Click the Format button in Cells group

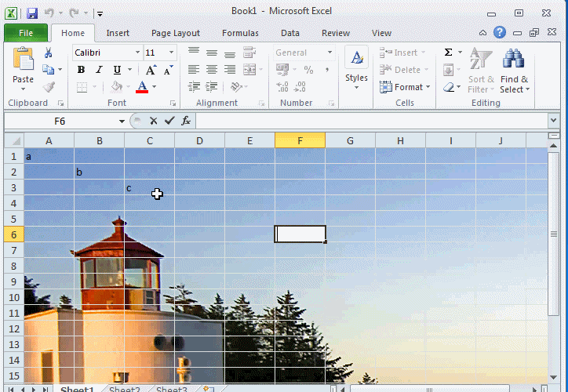click(x=407, y=87)
